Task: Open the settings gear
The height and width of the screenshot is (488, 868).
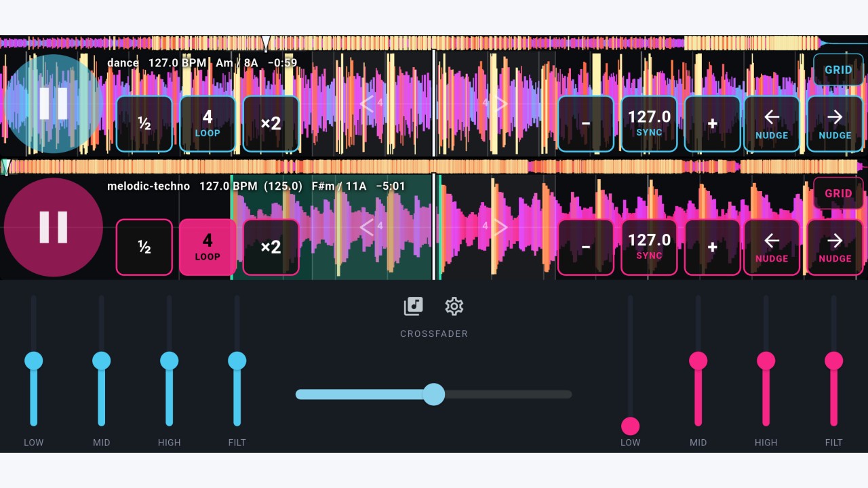Action: click(x=454, y=306)
